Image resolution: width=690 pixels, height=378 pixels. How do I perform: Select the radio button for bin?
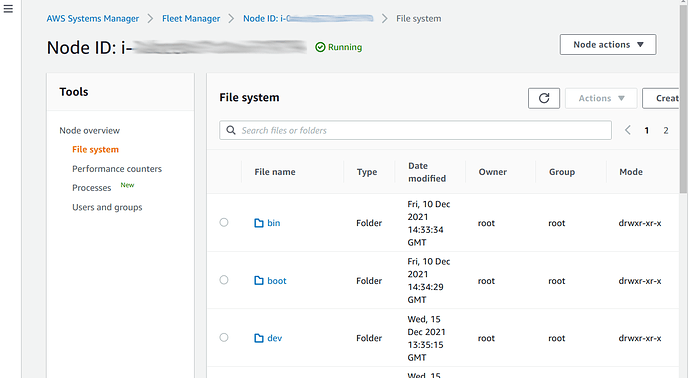click(224, 223)
